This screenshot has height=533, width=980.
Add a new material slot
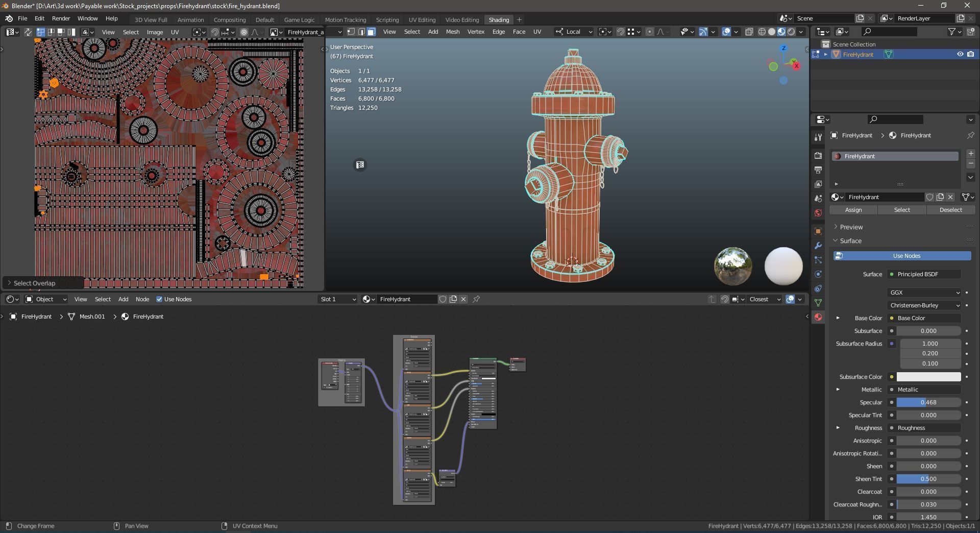pos(970,154)
